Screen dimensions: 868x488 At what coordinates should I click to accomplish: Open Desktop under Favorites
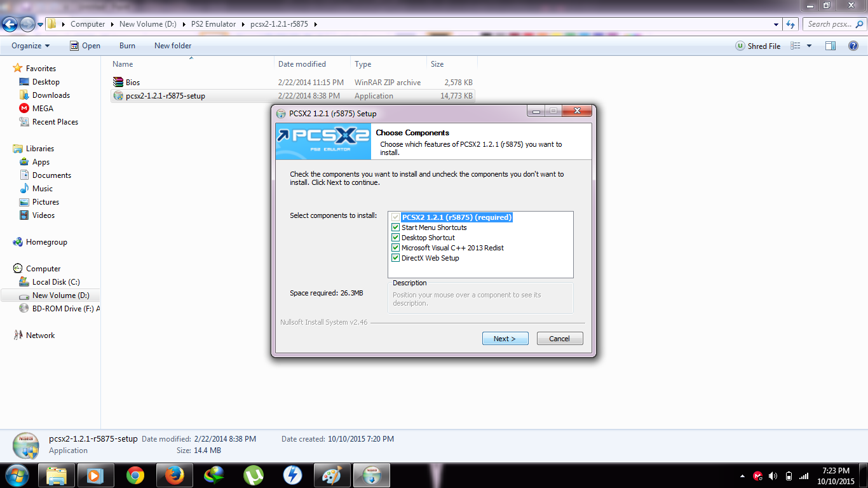click(46, 82)
